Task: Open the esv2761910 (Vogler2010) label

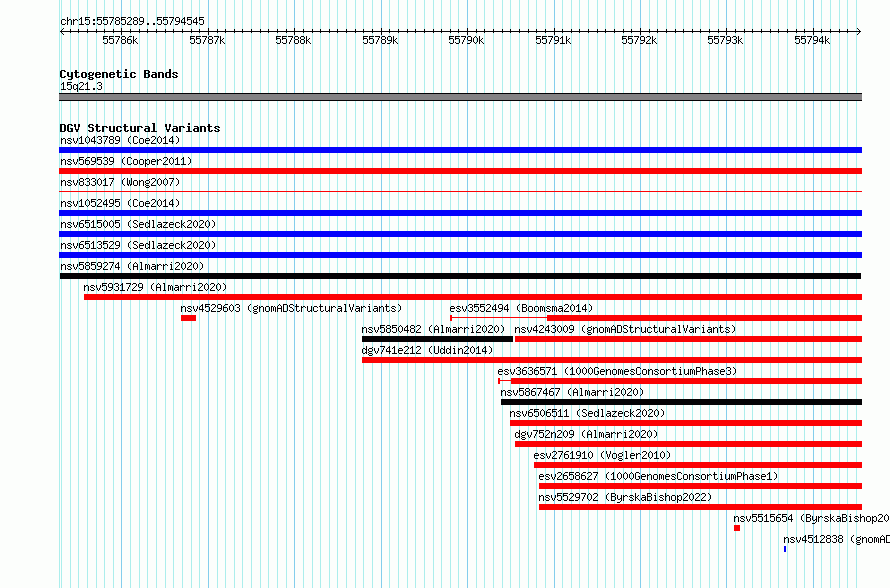Action: pyautogui.click(x=602, y=455)
